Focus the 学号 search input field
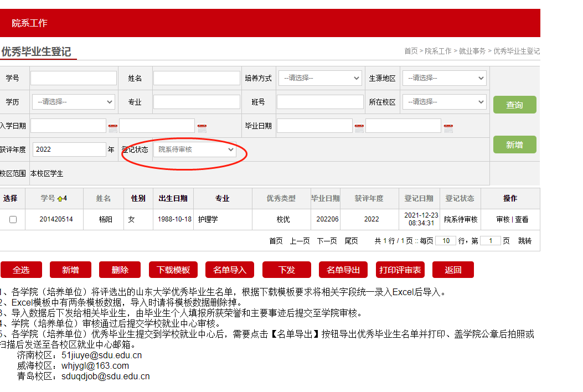Viewport: 583px width, 392px height. tap(74, 79)
